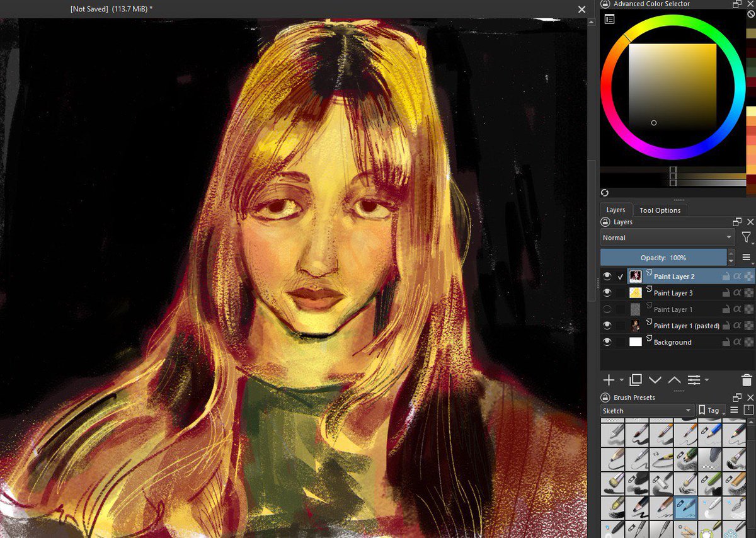
Task: Open the Sketch brush tag dropdown
Action: [x=647, y=410]
